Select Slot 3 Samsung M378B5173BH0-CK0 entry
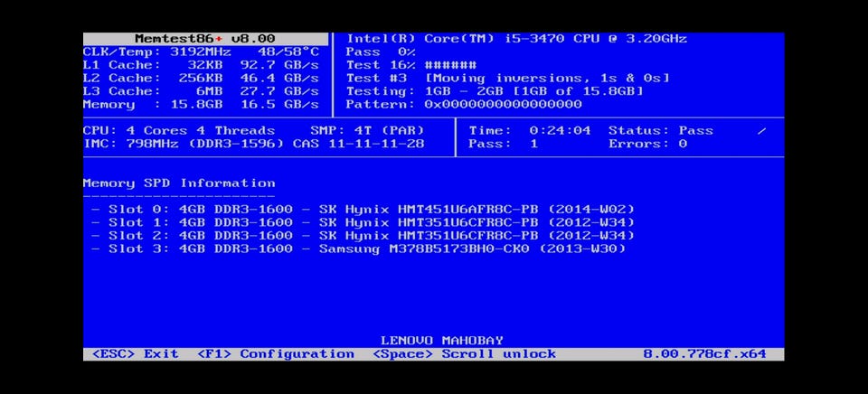This screenshot has height=394, width=868. pos(359,249)
